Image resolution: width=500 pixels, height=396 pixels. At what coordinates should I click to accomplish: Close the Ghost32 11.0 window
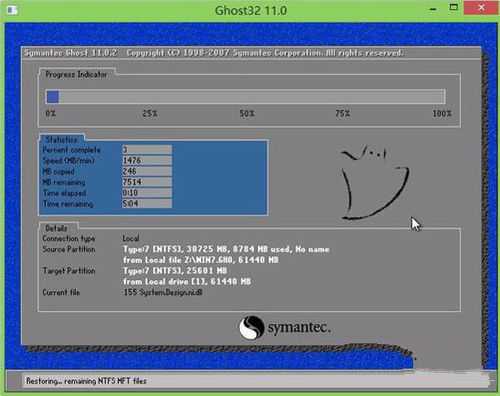pos(481,8)
